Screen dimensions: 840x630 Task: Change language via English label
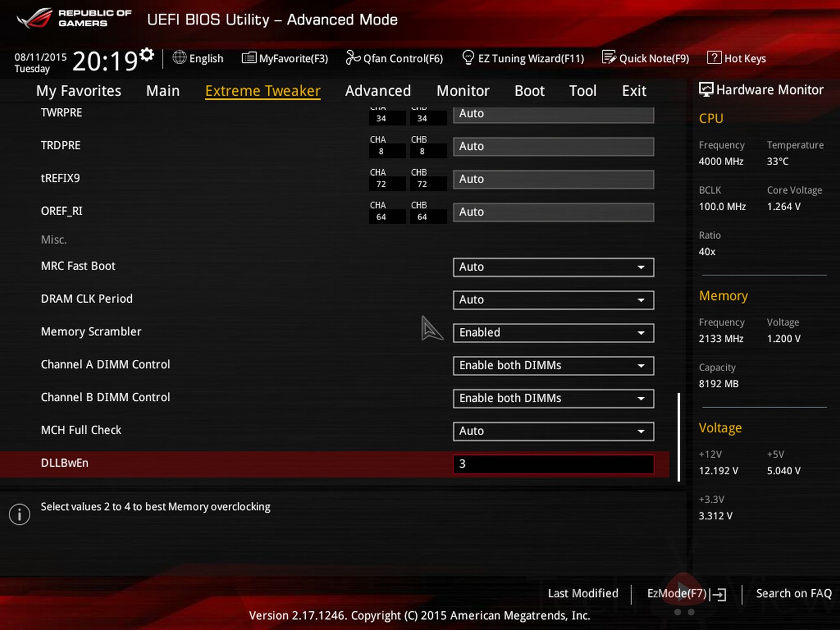[x=206, y=58]
